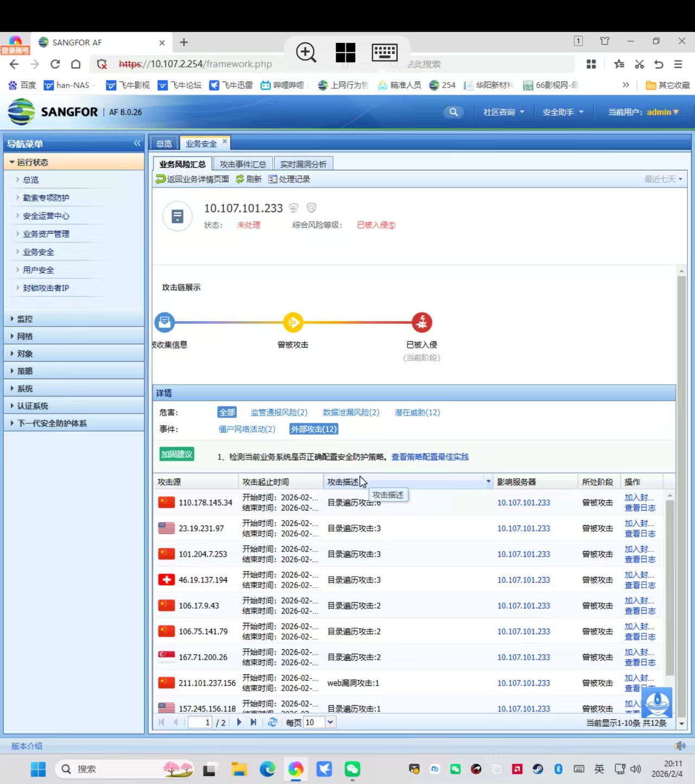
Task: Open 勒索专项防护 in the navigation menu
Action: click(46, 198)
